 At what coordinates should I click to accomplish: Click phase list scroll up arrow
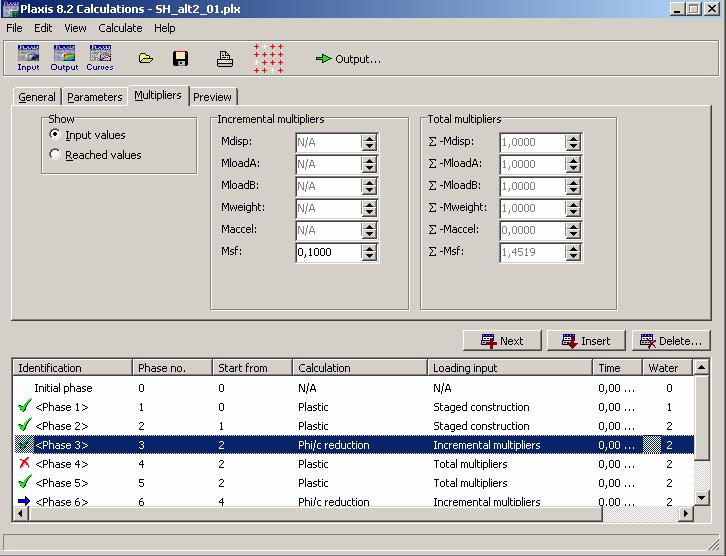(x=701, y=368)
